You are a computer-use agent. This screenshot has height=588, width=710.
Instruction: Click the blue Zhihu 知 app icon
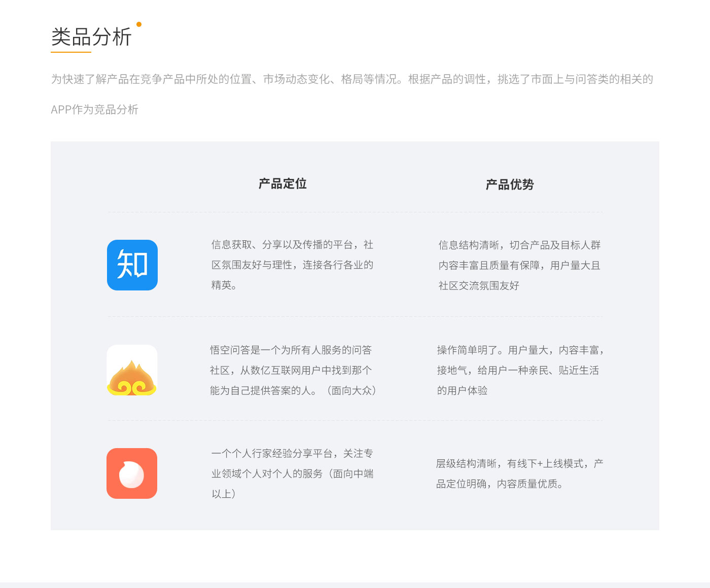point(132,265)
